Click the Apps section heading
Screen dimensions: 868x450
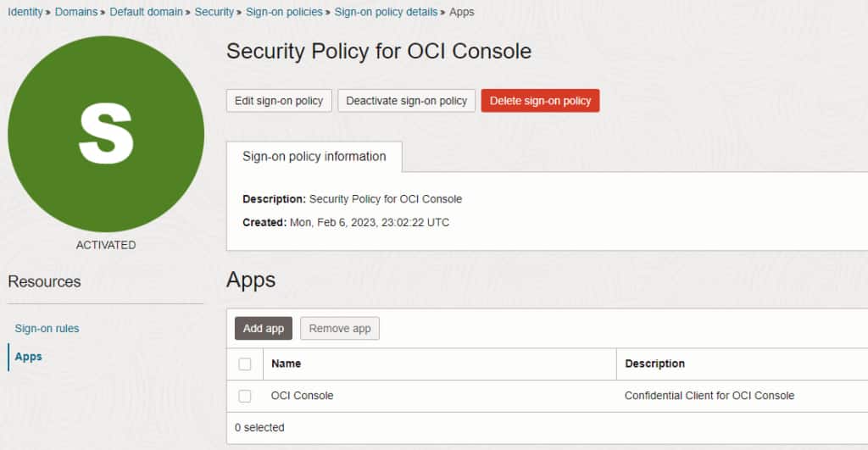click(x=251, y=280)
